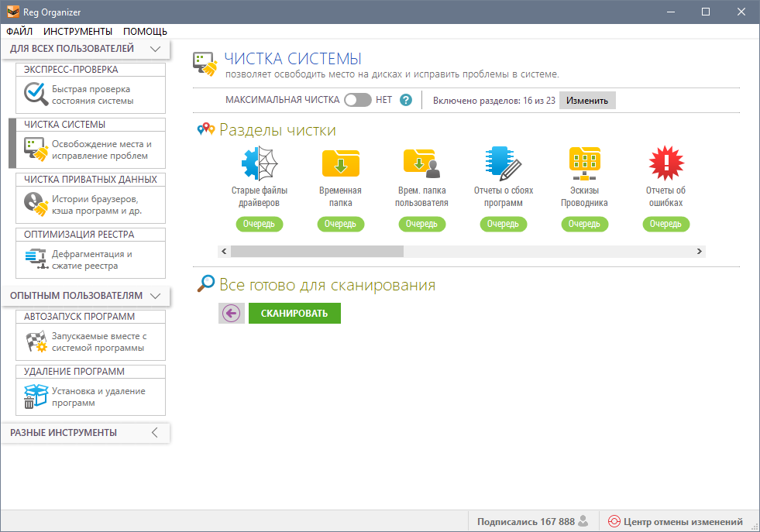760x532 pixels.
Task: Click the purple back arrow button
Action: click(x=231, y=314)
